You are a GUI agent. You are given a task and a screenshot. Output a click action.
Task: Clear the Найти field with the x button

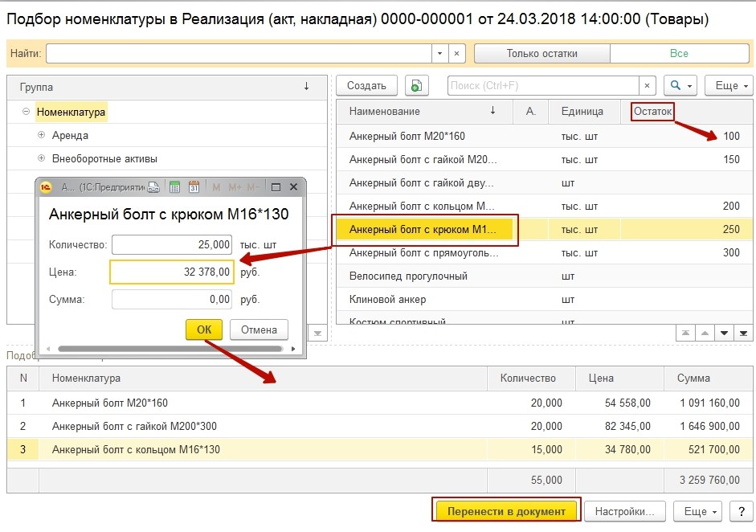pos(456,54)
